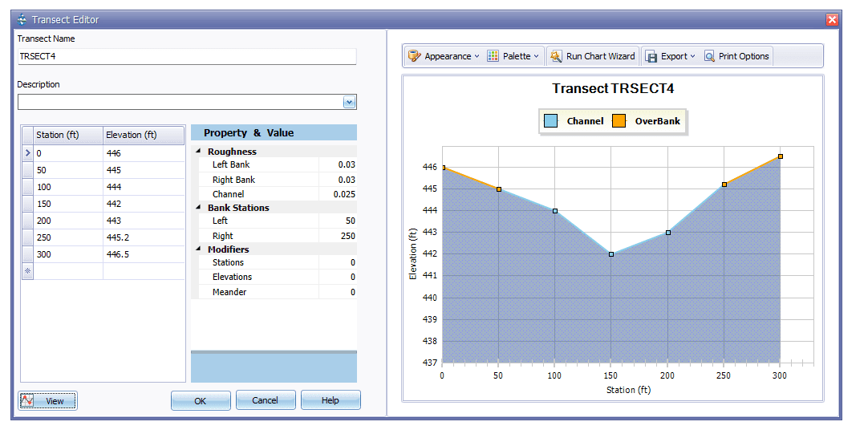Viewport: 868px width, 446px height.
Task: Click the Meander property label
Action: tap(229, 292)
